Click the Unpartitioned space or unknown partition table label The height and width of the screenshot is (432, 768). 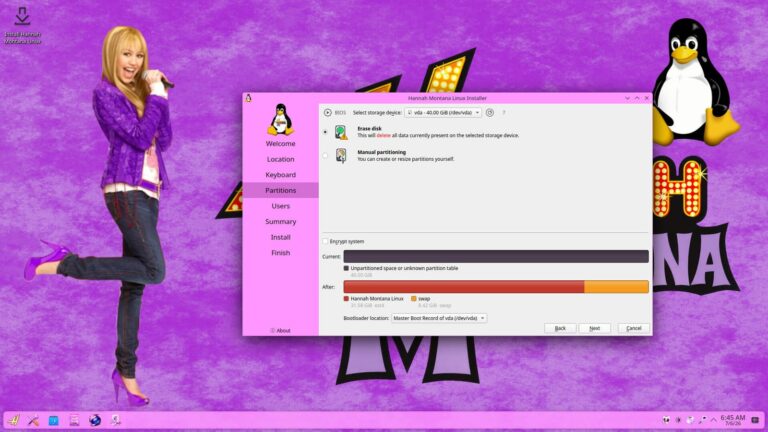coord(404,268)
